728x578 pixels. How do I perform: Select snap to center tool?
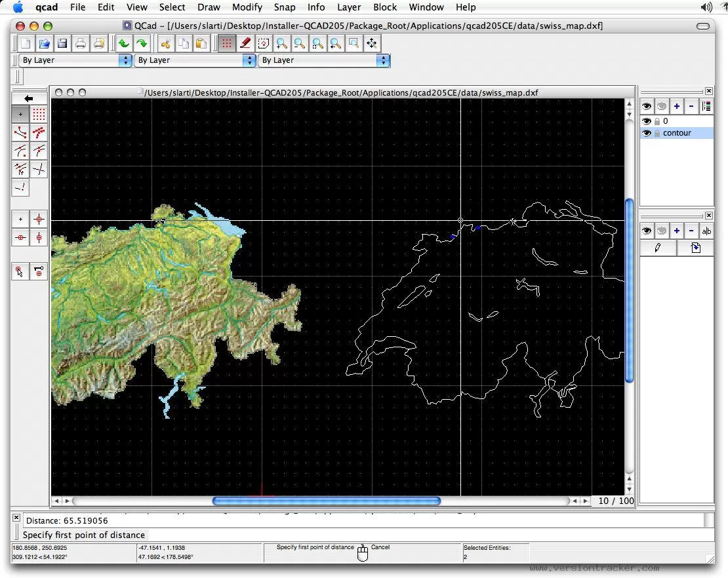coord(20,151)
